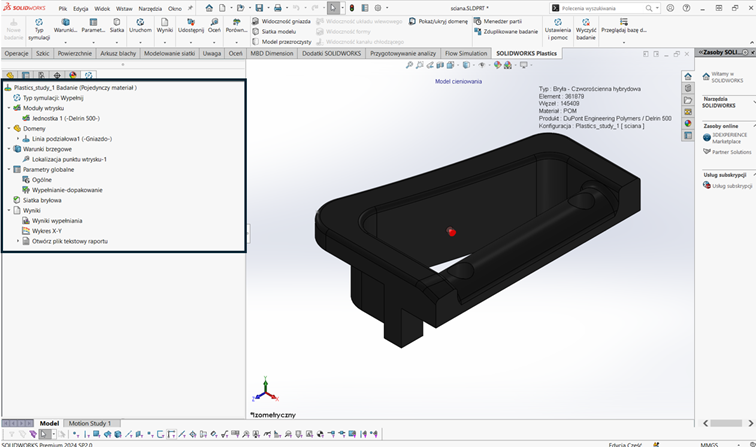Toggle Siatka modelu display

(x=278, y=31)
